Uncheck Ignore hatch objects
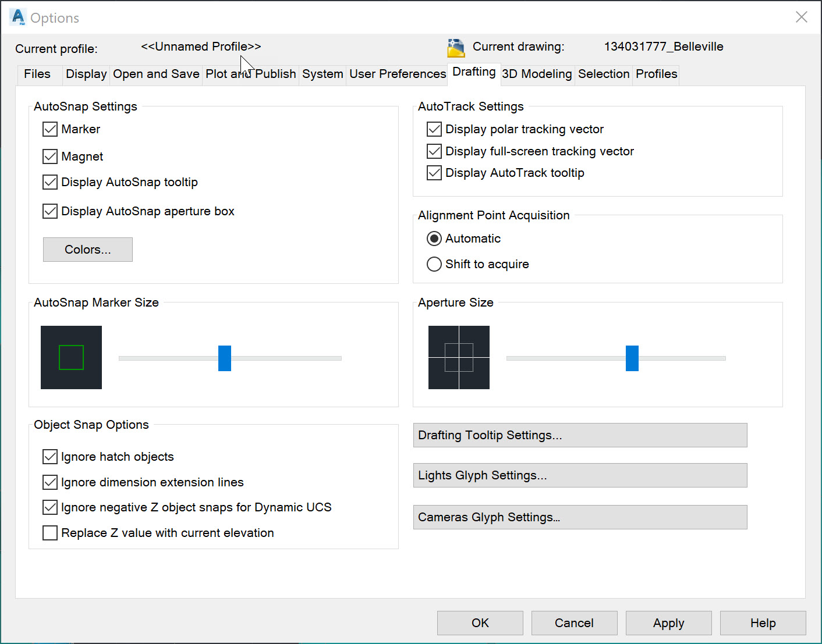The width and height of the screenshot is (822, 644). (50, 456)
